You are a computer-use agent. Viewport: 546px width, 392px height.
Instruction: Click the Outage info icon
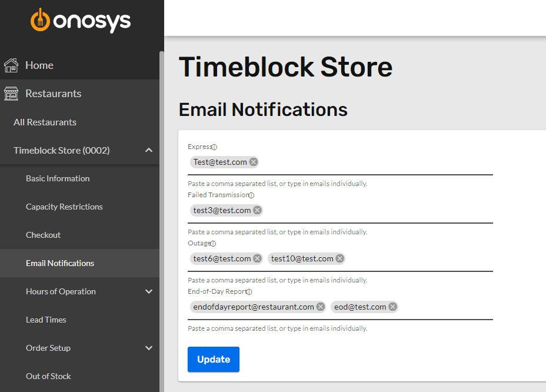click(213, 244)
